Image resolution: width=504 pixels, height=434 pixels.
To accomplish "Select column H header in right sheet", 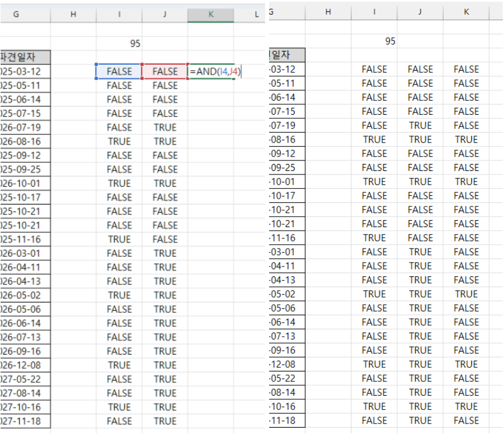I will click(328, 12).
